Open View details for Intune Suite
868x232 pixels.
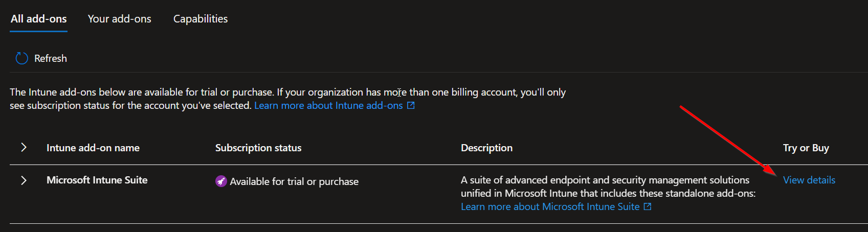tap(809, 180)
